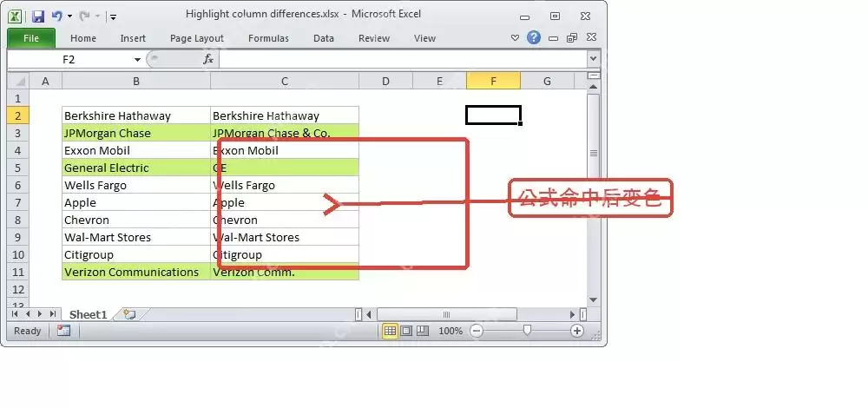The height and width of the screenshot is (408, 868).
Task: Click cell 'Wal-Mart Stores' in column B
Action: 136,237
